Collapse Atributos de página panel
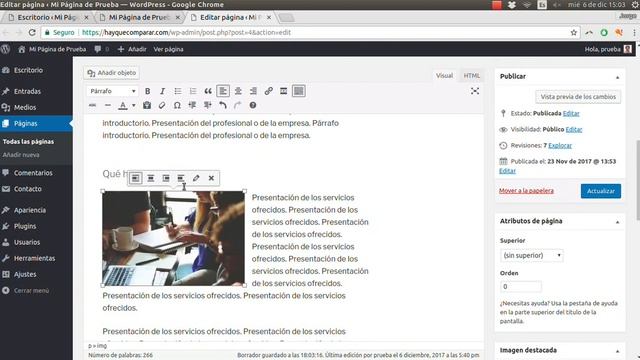This screenshot has height=360, width=640. pos(618,222)
